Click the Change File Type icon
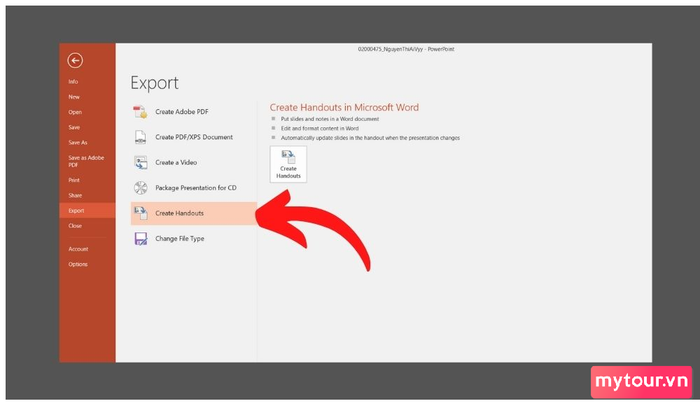 [141, 238]
